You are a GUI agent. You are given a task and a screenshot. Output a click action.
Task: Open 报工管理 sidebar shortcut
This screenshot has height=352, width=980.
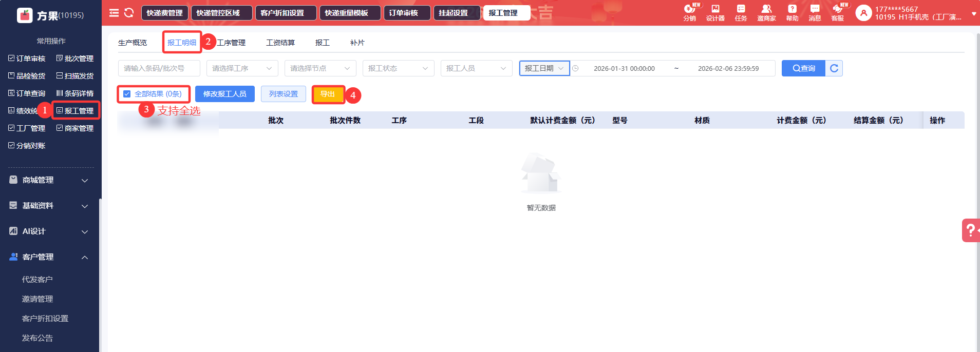click(x=75, y=111)
